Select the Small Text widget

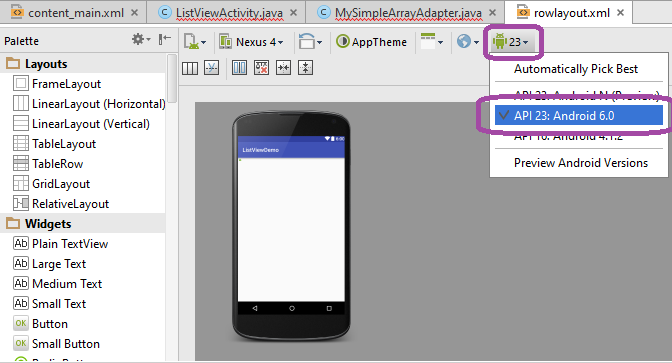click(49, 304)
